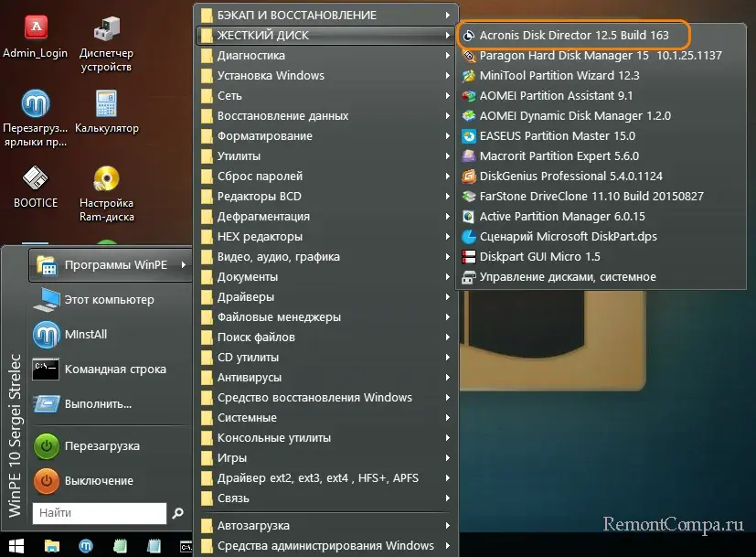Open the Драйверы folder
The height and width of the screenshot is (557, 756).
click(326, 297)
